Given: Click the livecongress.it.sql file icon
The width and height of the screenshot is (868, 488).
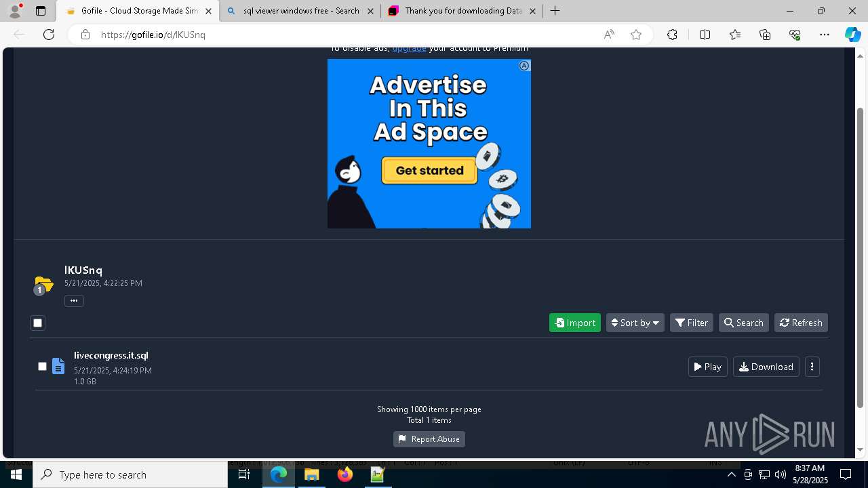Looking at the screenshot, I should point(58,366).
